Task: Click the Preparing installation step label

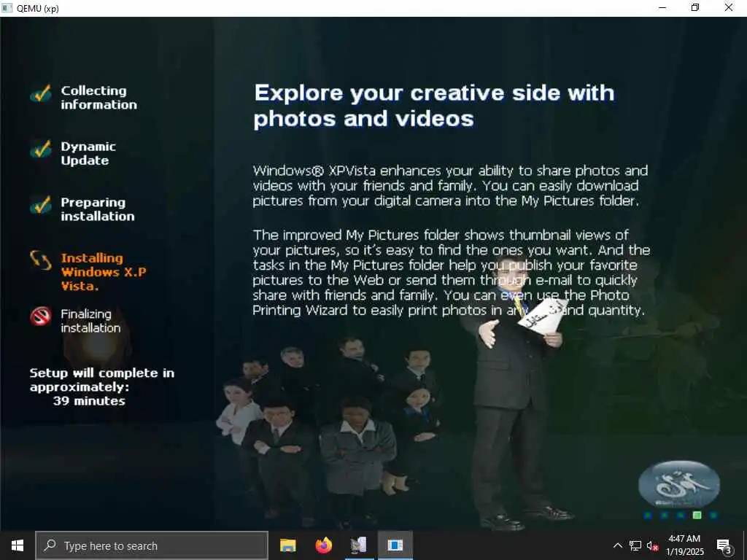Action: (x=98, y=209)
